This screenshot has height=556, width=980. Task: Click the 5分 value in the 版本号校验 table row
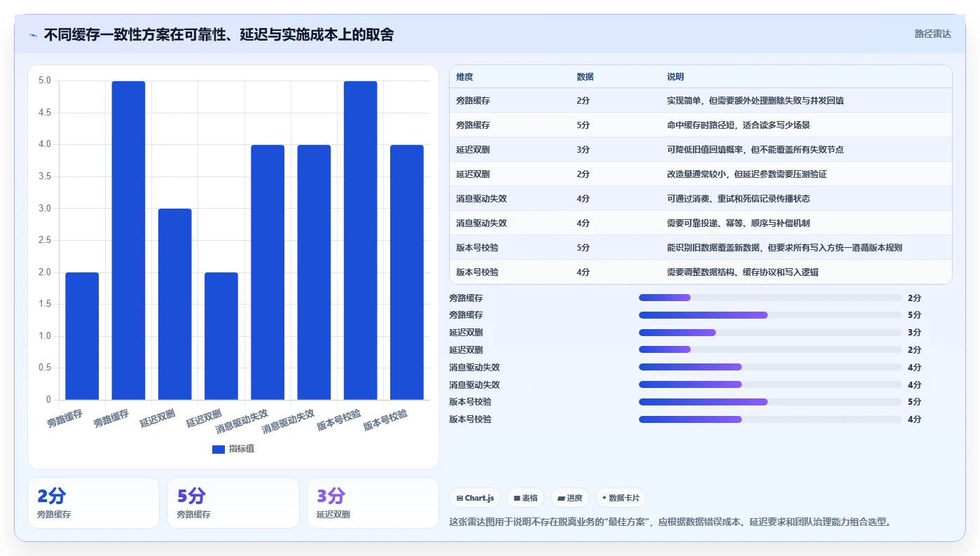(583, 248)
